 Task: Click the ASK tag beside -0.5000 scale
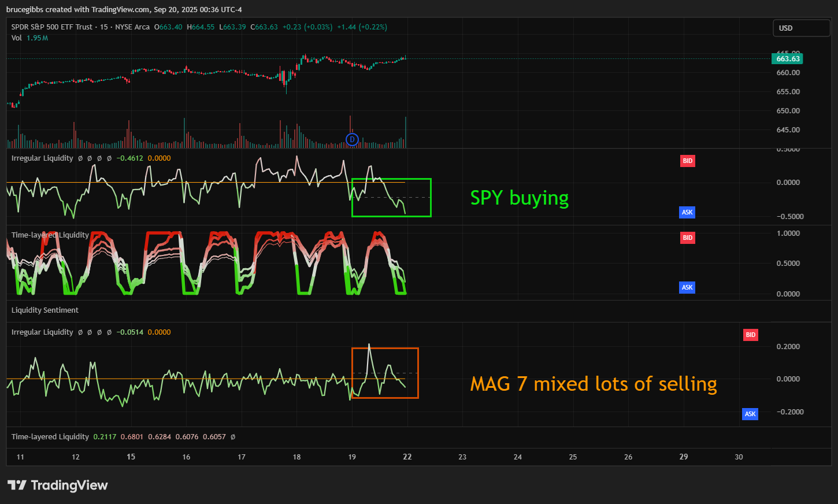point(687,212)
